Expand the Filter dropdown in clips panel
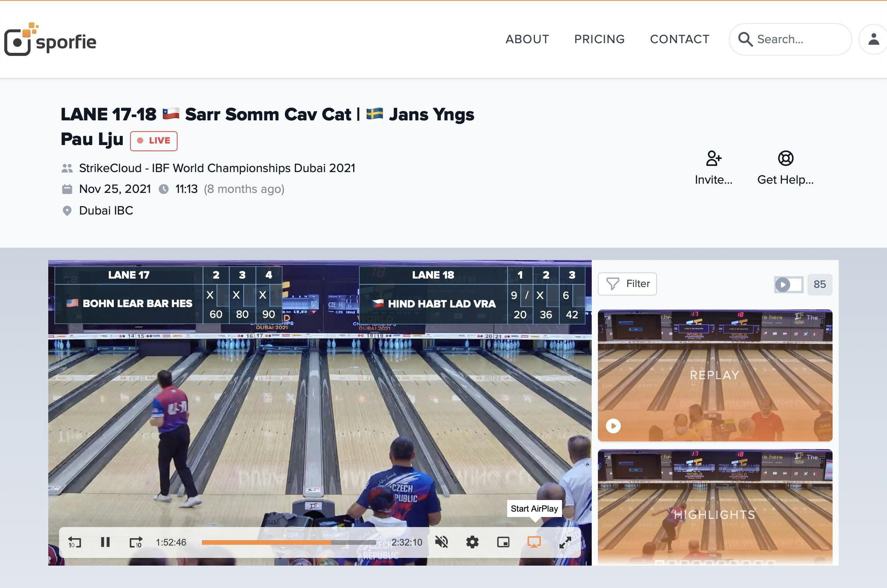The image size is (887, 588). tap(627, 284)
